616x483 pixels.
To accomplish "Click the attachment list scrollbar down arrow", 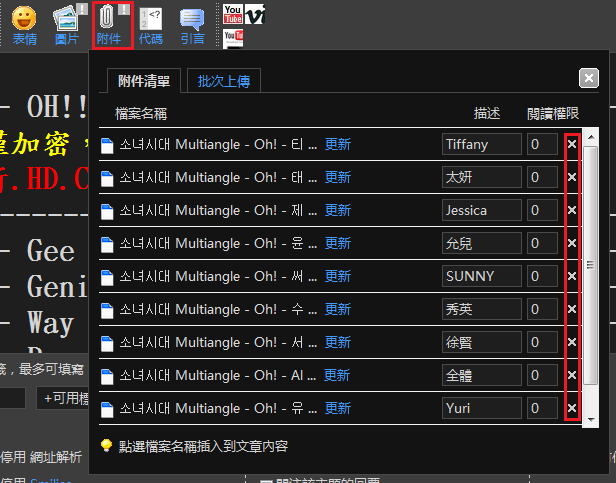I will tap(591, 420).
